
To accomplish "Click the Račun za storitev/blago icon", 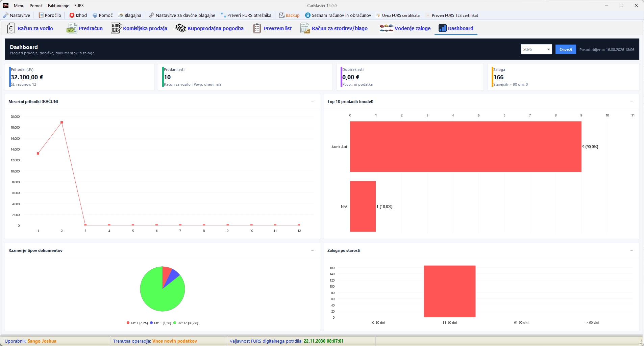I will point(305,28).
